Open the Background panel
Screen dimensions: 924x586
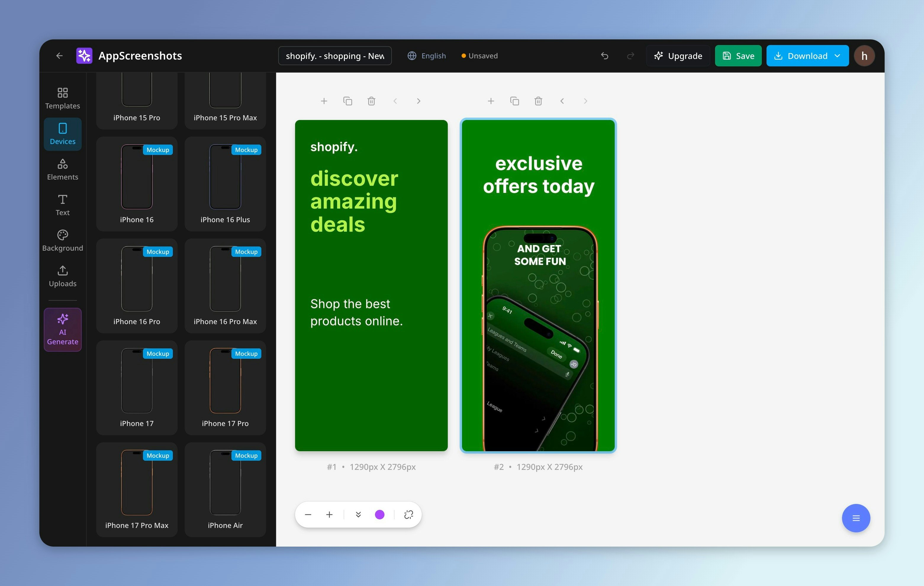[62, 240]
